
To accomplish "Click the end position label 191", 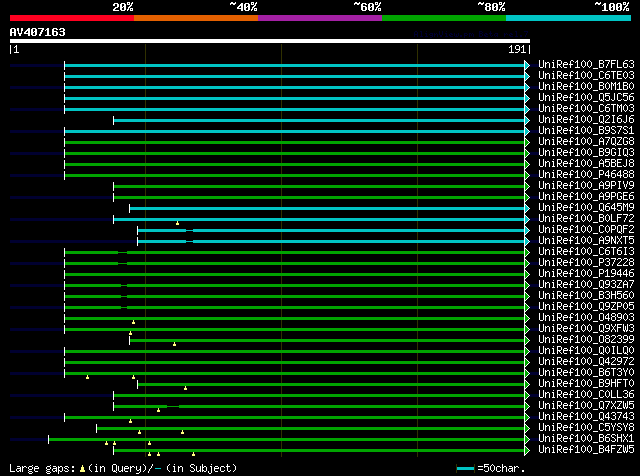I will click(x=517, y=49).
